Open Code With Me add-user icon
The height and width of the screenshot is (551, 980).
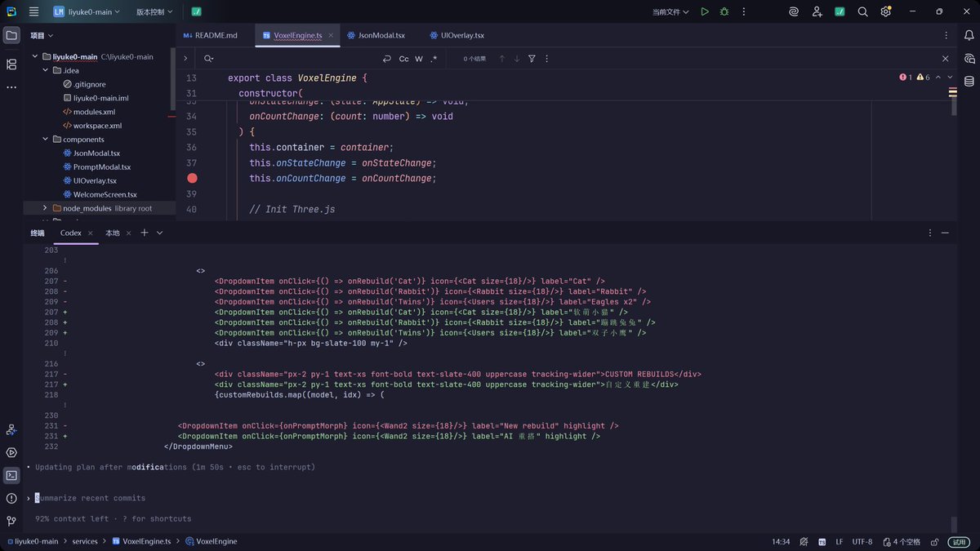(817, 11)
